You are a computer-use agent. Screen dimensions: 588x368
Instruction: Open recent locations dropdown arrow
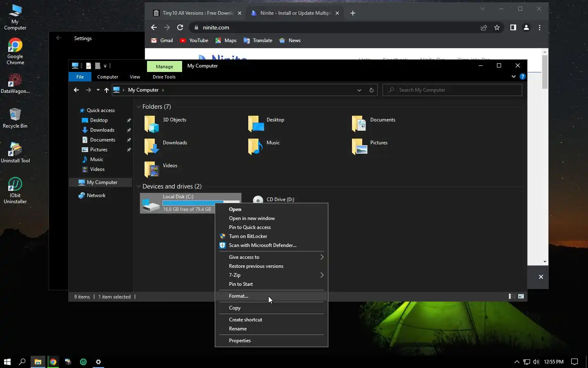tap(98, 90)
